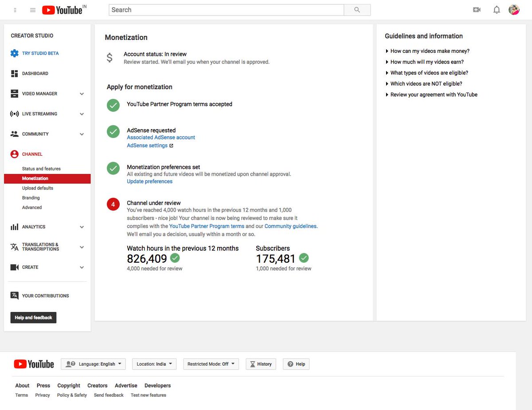Image resolution: width=532 pixels, height=410 pixels.
Task: Click Test new features footer link
Action: pyautogui.click(x=149, y=395)
